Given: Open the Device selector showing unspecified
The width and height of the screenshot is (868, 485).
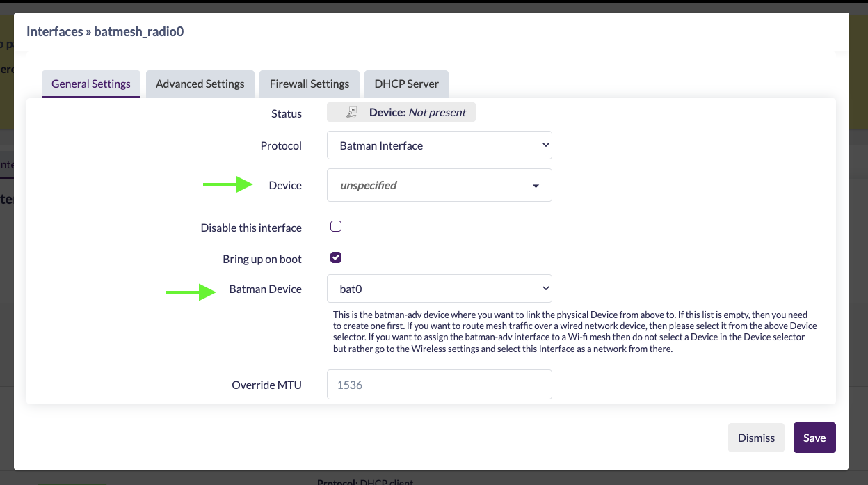Looking at the screenshot, I should (x=440, y=185).
